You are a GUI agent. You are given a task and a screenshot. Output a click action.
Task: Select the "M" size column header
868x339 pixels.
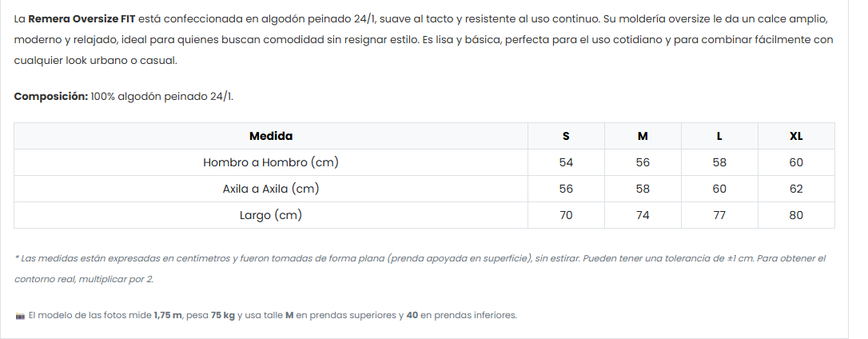(643, 136)
